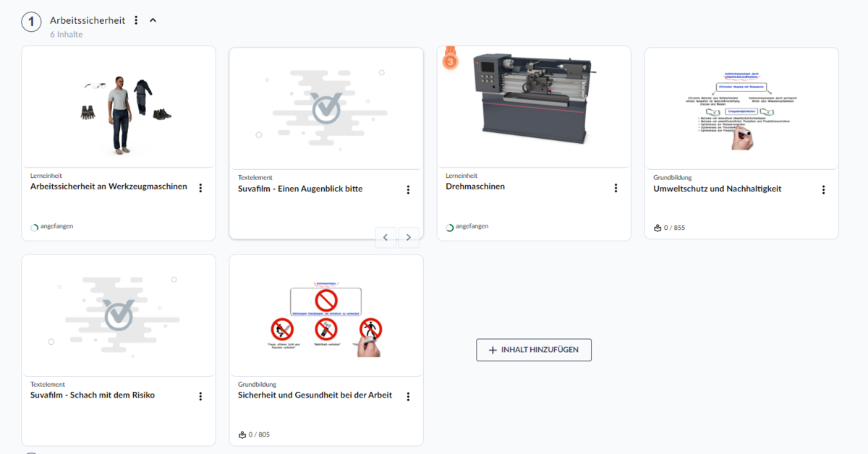Click the right arrow on the Suvafilm card
The height and width of the screenshot is (454, 868).
pyautogui.click(x=409, y=237)
